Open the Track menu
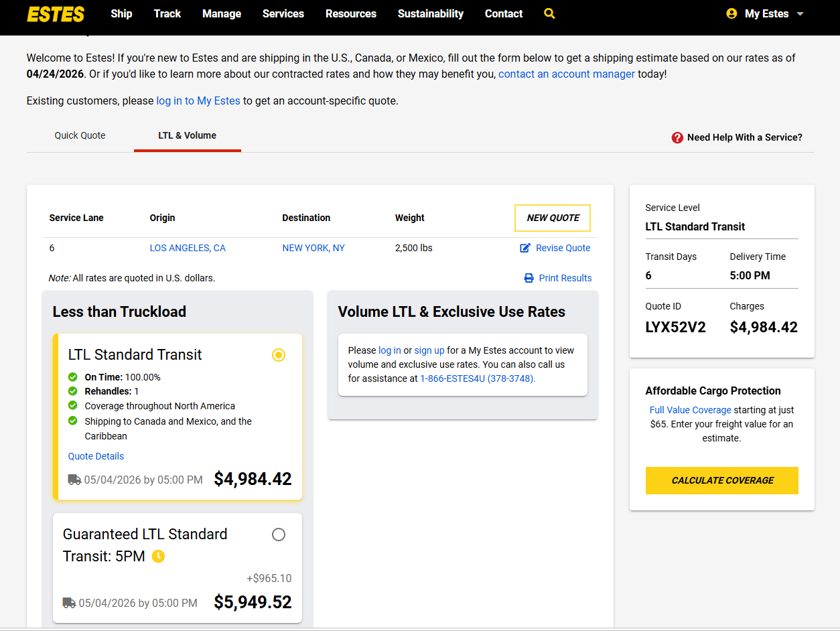 [167, 13]
